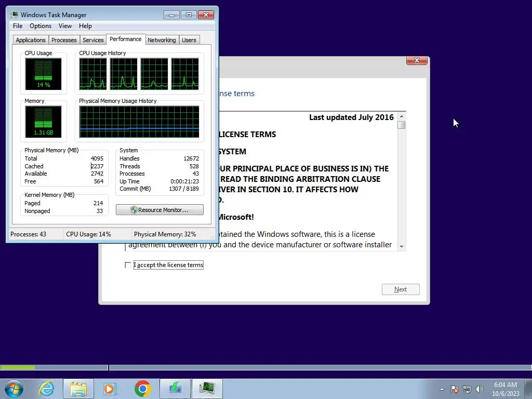Screen dimensions: 532x399
Task: Click the Up Time value 0:00:21:23
Action: pos(185,181)
